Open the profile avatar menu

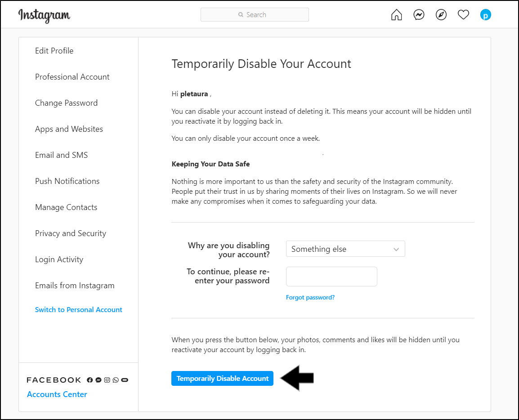coord(486,15)
